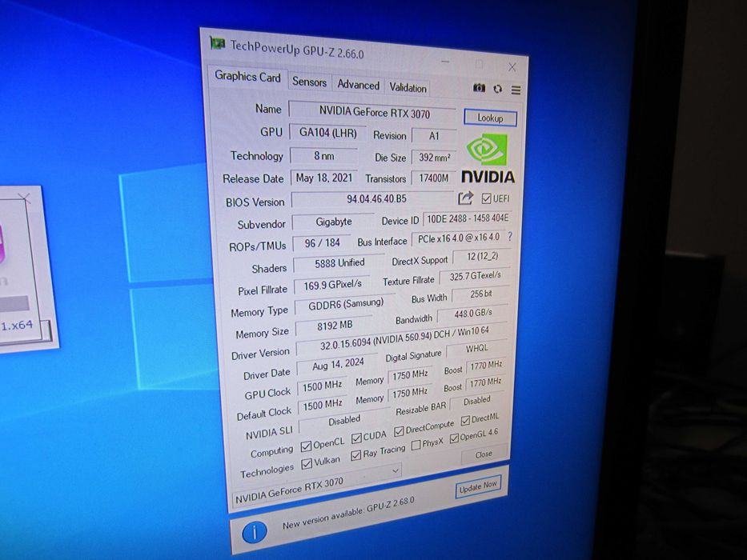
Task: Toggle the CUDA checkbox
Action: [356, 438]
